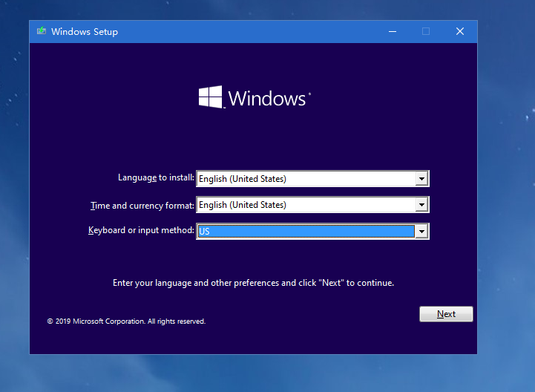Click the highlighted US keyboard field
The height and width of the screenshot is (392, 535).
(x=305, y=232)
